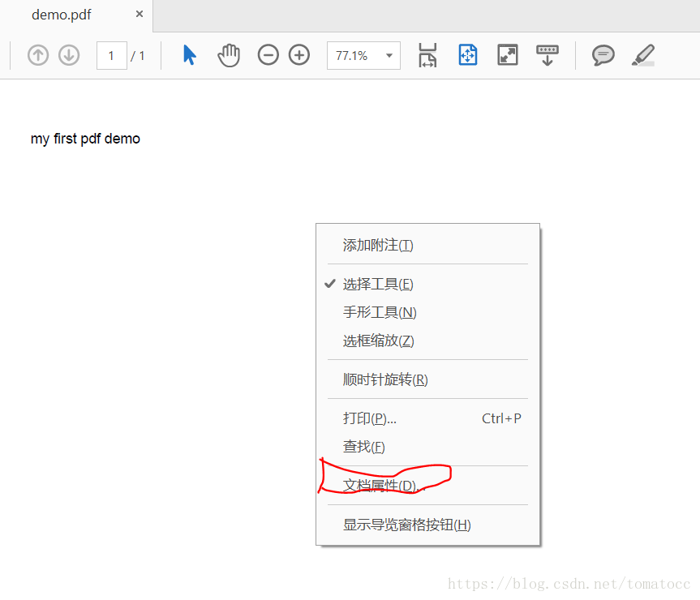The image size is (700, 600).
Task: Click the 'my first pdf demo' text
Action: [x=85, y=139]
